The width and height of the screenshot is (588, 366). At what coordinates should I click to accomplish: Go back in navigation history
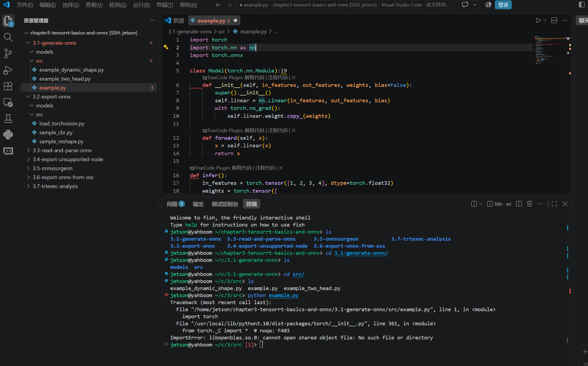218,5
